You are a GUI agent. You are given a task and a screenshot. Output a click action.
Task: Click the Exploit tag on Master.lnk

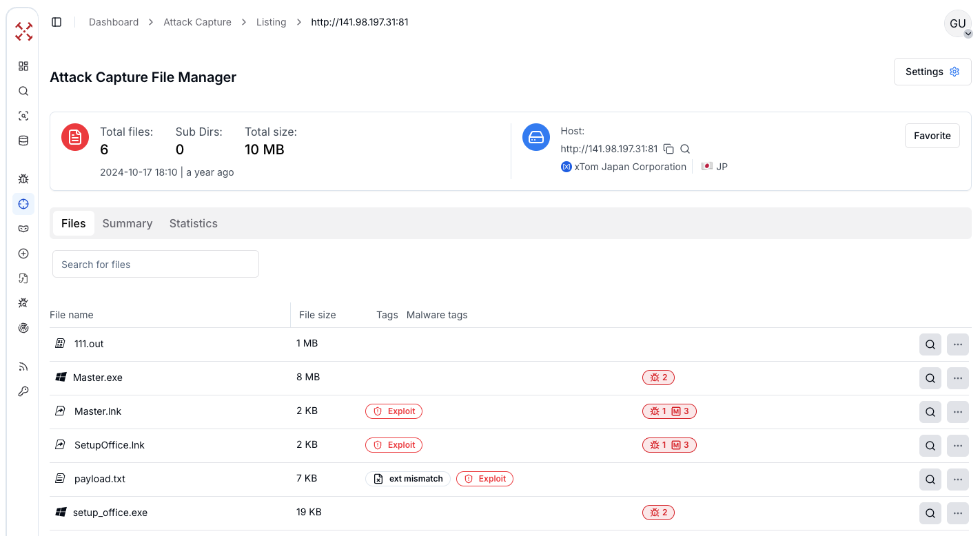coord(394,411)
